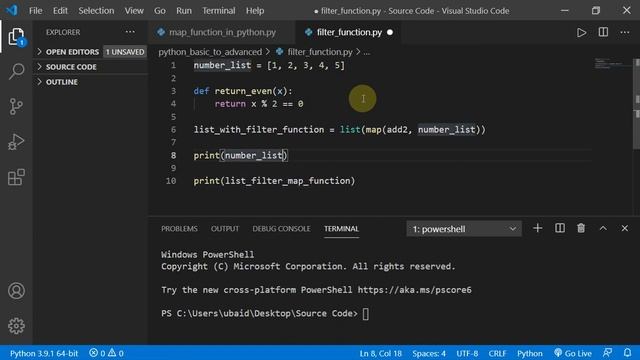Expand the Source Code folder section
Image resolution: width=640 pixels, height=360 pixels.
pos(91,67)
